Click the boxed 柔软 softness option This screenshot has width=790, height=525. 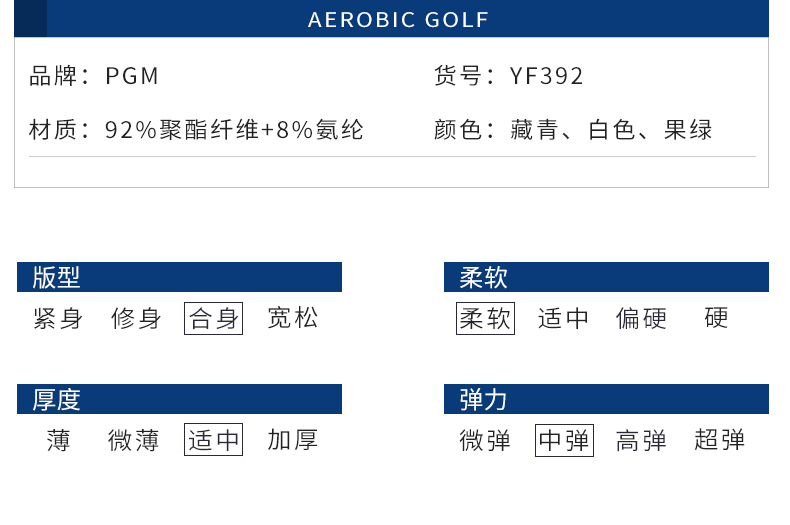coord(485,318)
